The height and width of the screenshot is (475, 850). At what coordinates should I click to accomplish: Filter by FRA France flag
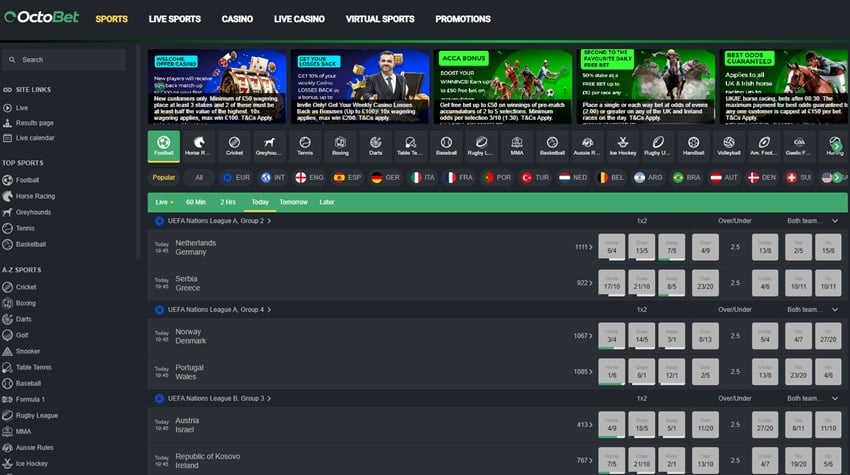pos(459,177)
